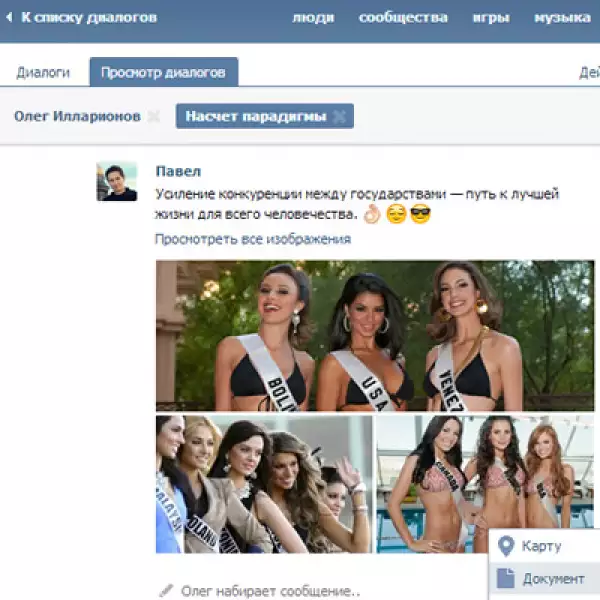Viewport: 600px width, 600px height.
Task: Open the partially visible Действия dropdown
Action: pyautogui.click(x=588, y=73)
